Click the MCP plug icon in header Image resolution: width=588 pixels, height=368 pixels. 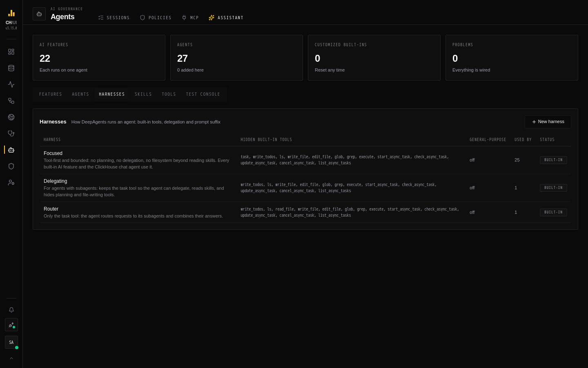184,18
